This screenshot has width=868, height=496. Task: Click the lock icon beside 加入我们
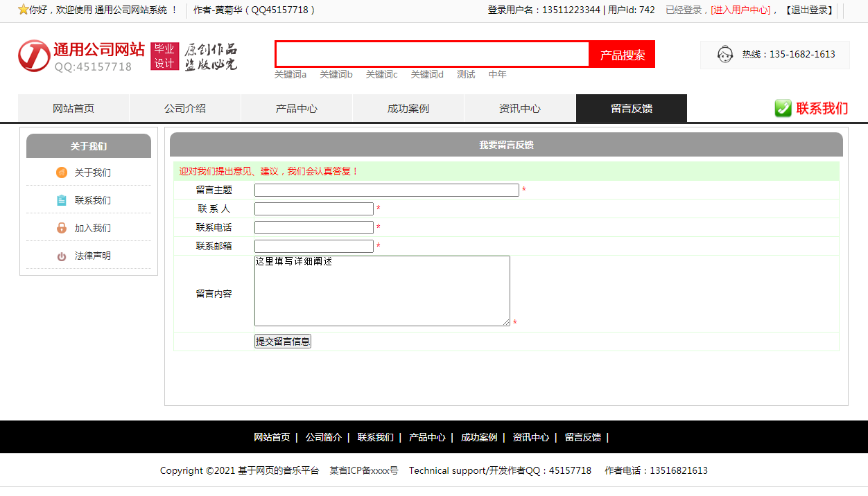click(x=62, y=228)
